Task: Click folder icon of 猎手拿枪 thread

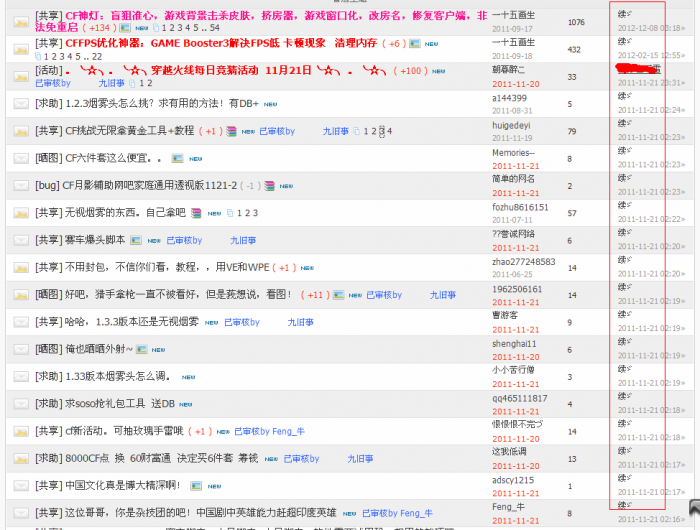Action: 21,295
